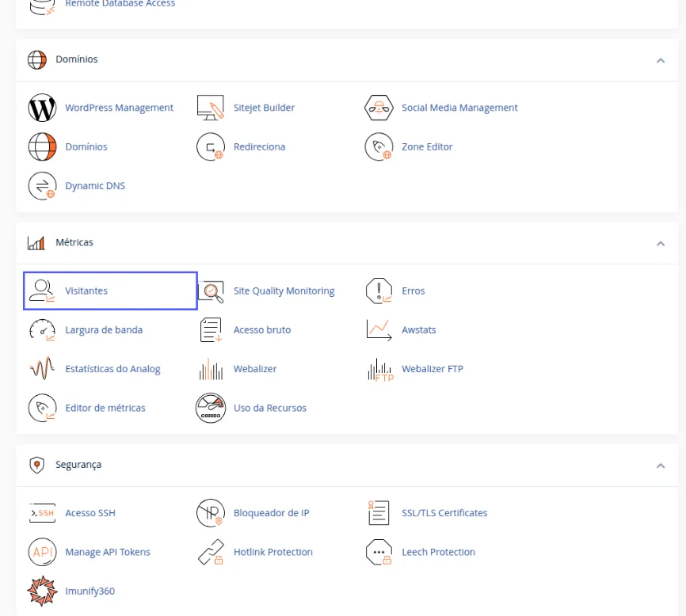The width and height of the screenshot is (686, 616).
Task: Click the Webalizer bar-chart icon
Action: (x=211, y=369)
